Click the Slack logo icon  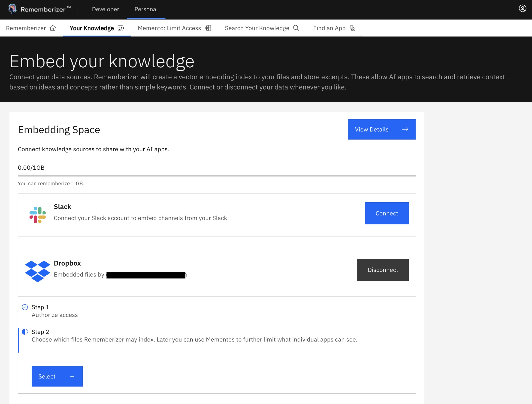tap(38, 215)
